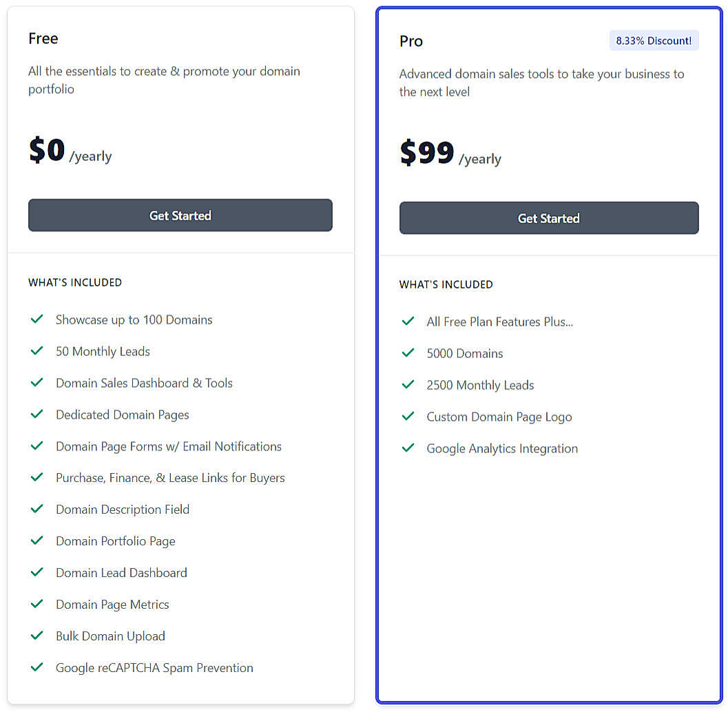Click the checkmark next to 5000 Domains
728x712 pixels.
pos(408,353)
